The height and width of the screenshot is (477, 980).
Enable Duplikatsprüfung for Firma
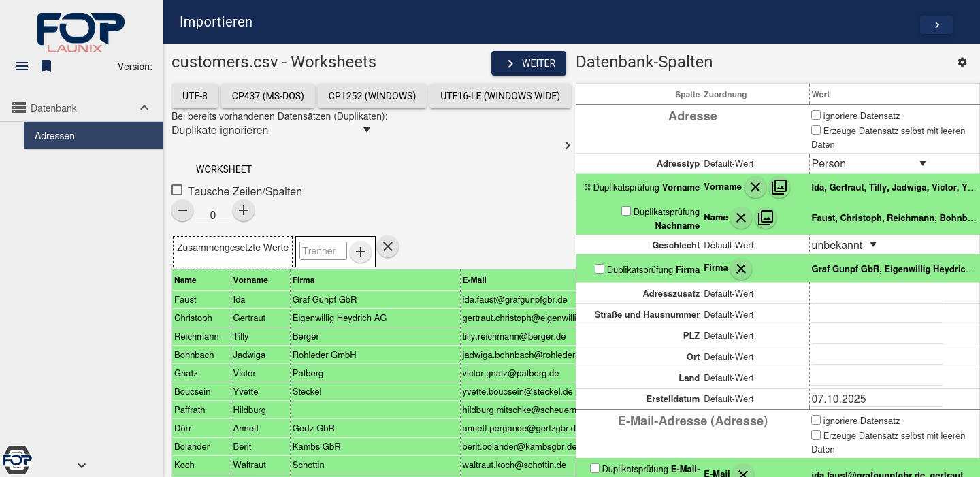[x=600, y=269]
